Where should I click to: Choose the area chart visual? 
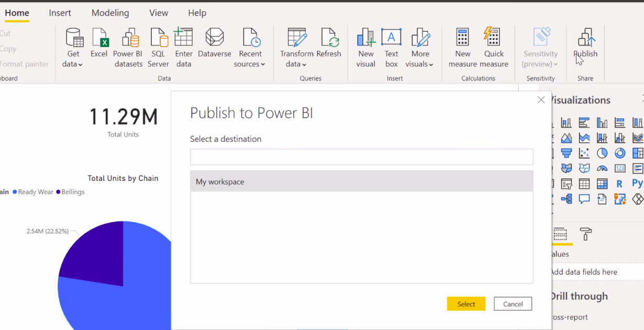[567, 138]
